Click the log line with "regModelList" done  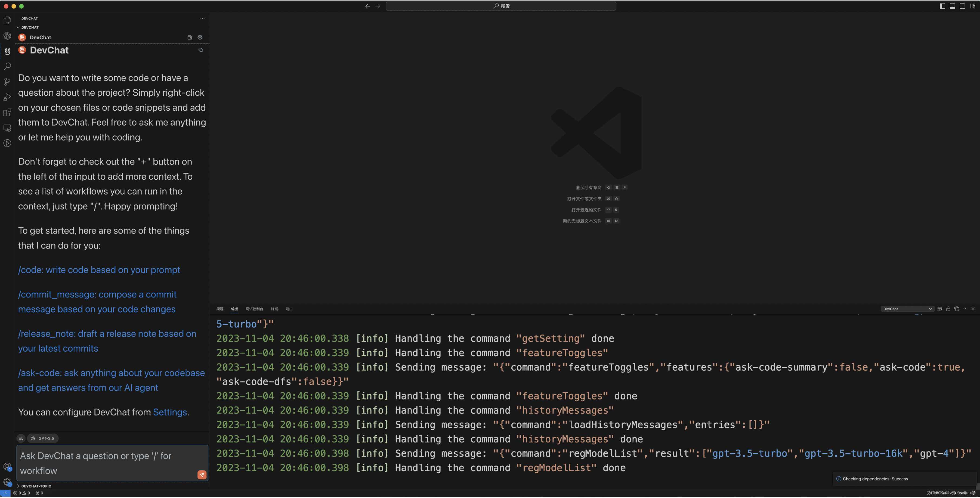click(x=421, y=468)
